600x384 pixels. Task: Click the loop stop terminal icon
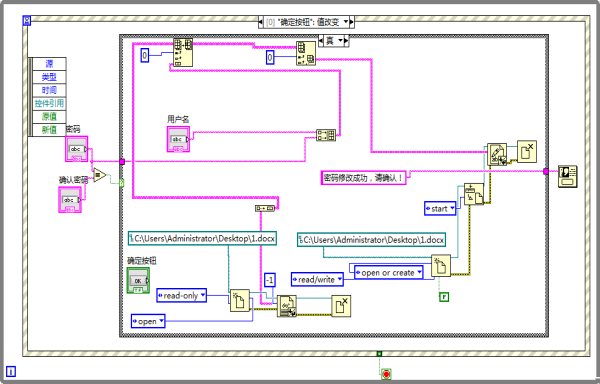[x=386, y=374]
